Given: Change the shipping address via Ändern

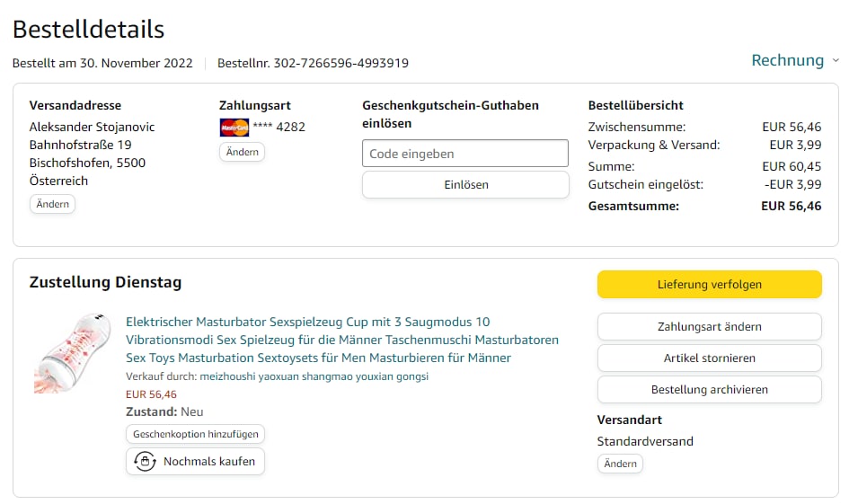Looking at the screenshot, I should tap(53, 204).
